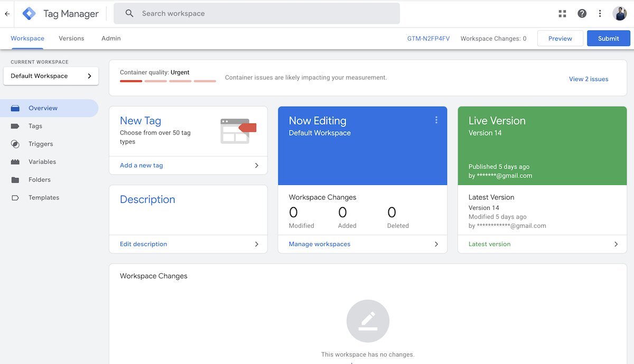Click the Edit description link
Image resolution: width=634 pixels, height=364 pixels.
(x=144, y=244)
